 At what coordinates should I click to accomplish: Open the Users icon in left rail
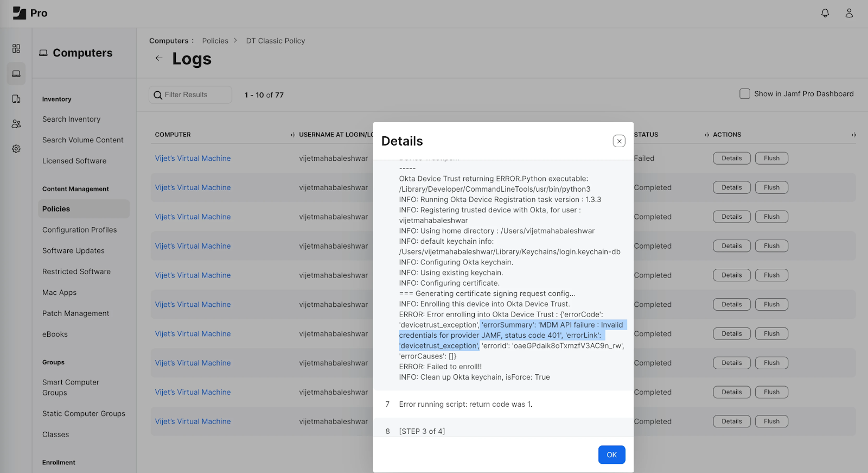16,124
